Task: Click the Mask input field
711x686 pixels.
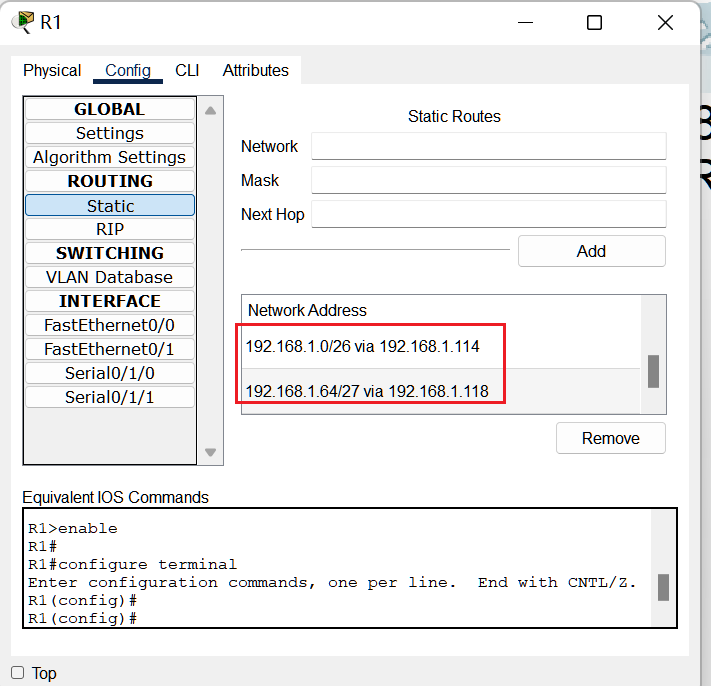Action: [489, 180]
